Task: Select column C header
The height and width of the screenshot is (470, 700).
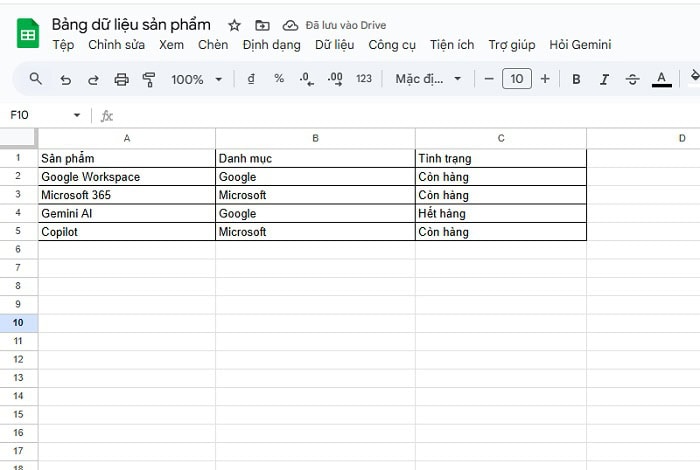Action: tap(501, 138)
